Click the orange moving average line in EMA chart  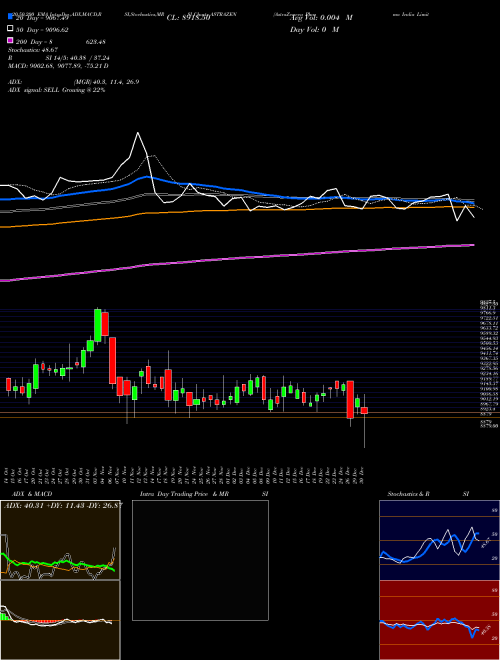pyautogui.click(x=237, y=210)
